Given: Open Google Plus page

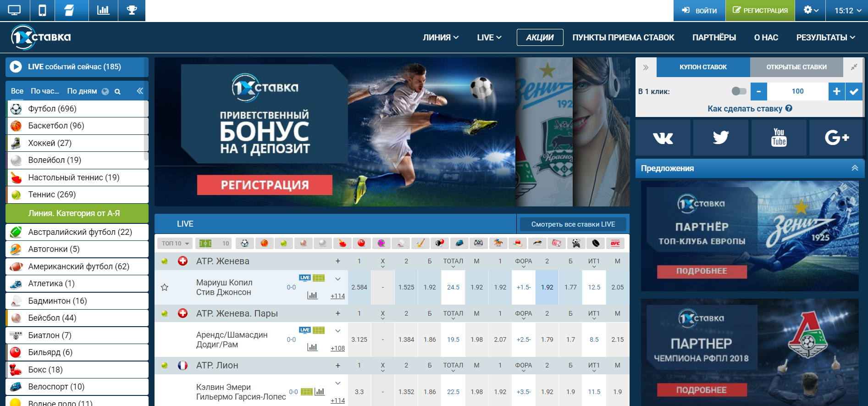Looking at the screenshot, I should 837,138.
